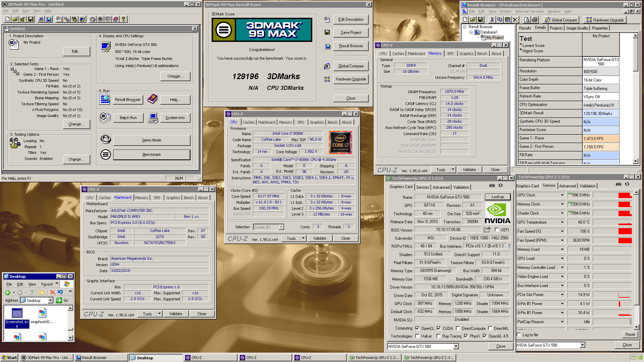Click Print Preview icon in Result Browser toolbar
The height and width of the screenshot is (362, 644).
pyautogui.click(x=527, y=20)
